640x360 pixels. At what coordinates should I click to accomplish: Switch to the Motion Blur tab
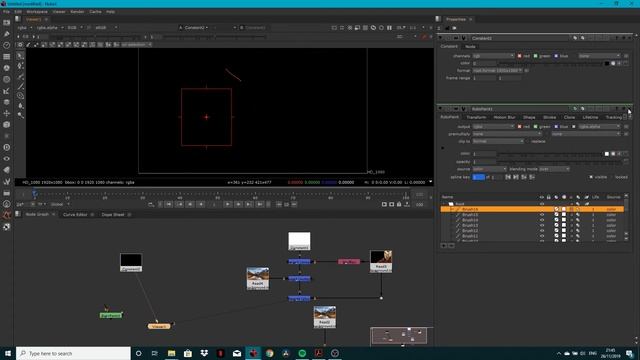[504, 118]
